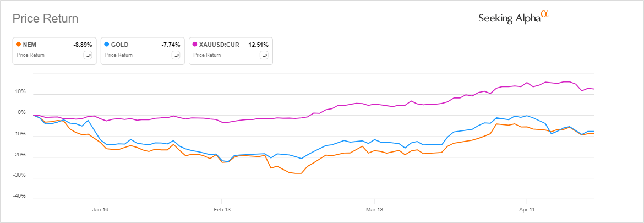
Task: Select the GOLD ticker label
Action: (120, 45)
